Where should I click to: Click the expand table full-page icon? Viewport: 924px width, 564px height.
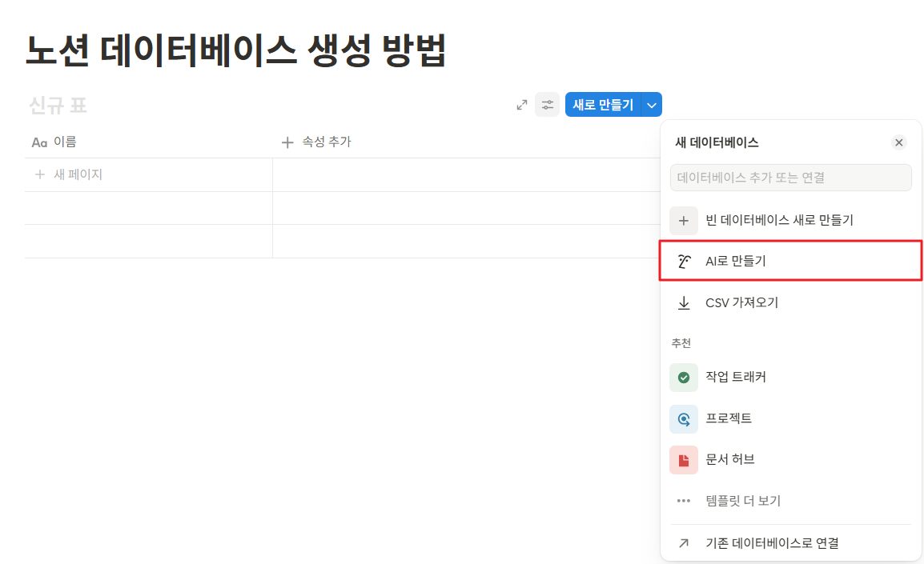pyautogui.click(x=521, y=104)
